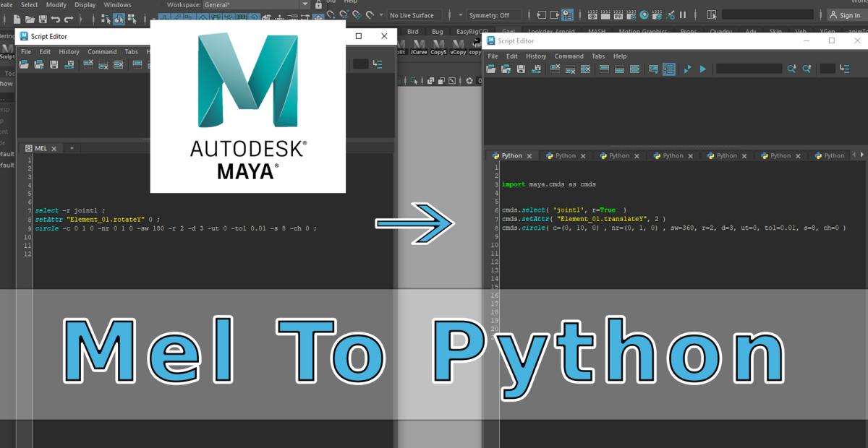
Task: Click Save Script icon in Python Script Editor
Action: (522, 69)
